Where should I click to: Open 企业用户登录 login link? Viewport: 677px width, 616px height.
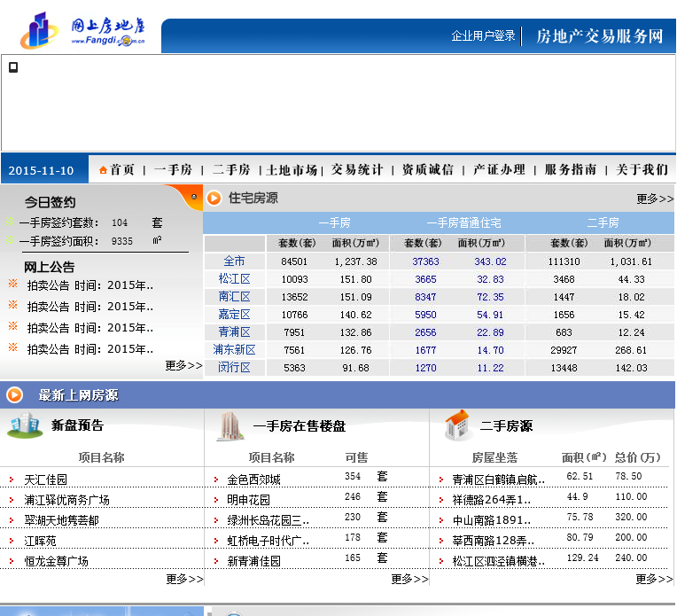pyautogui.click(x=483, y=36)
